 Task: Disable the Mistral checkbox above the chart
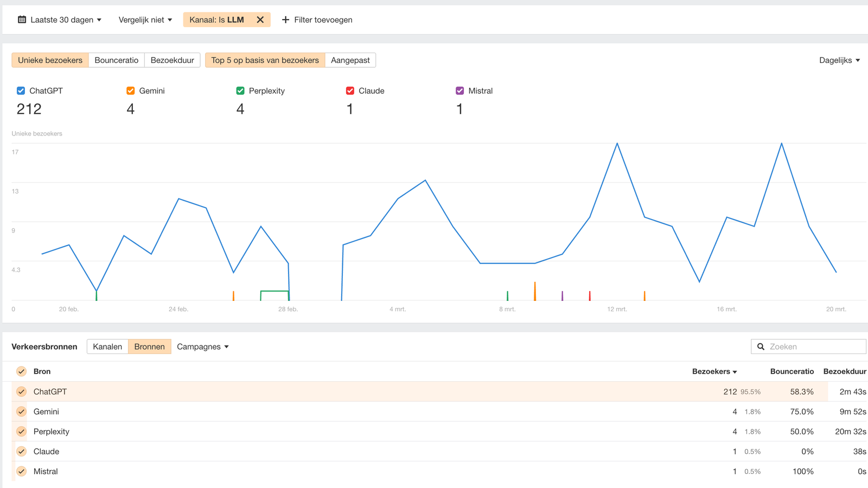[x=459, y=91]
